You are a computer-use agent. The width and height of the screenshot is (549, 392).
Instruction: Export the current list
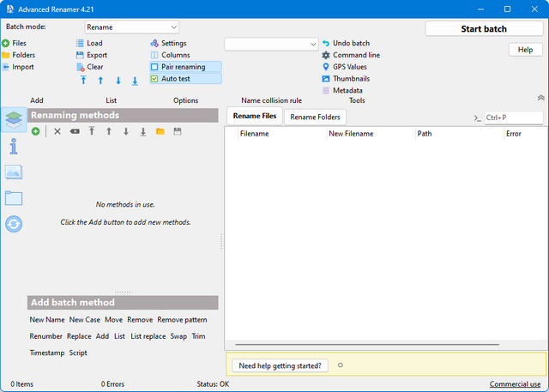[92, 55]
